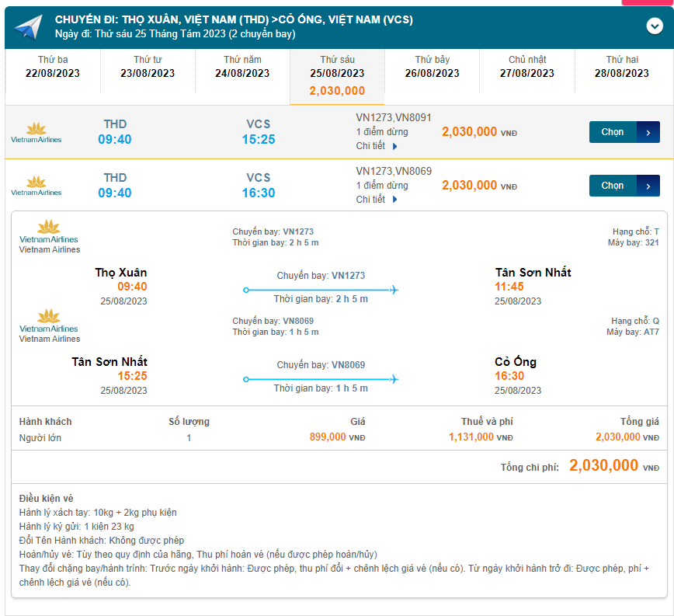Click Vietnam Airlines logo in VN8069 segment details
This screenshot has height=616, width=674.
click(49, 321)
